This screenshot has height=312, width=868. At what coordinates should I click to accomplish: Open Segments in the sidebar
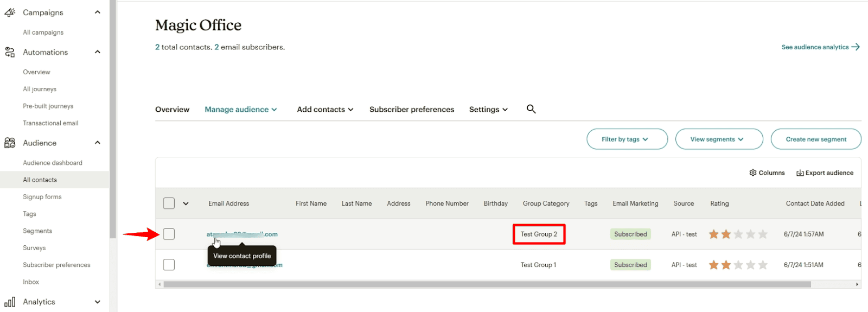coord(37,231)
